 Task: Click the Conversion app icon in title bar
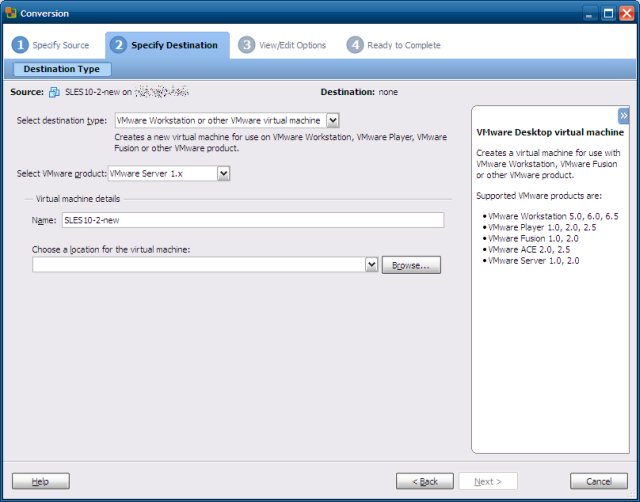(x=11, y=13)
